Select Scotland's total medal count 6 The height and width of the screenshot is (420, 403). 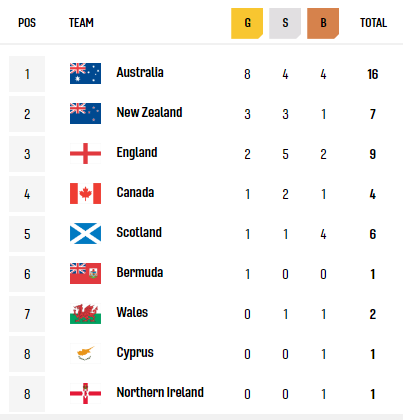pos(373,234)
